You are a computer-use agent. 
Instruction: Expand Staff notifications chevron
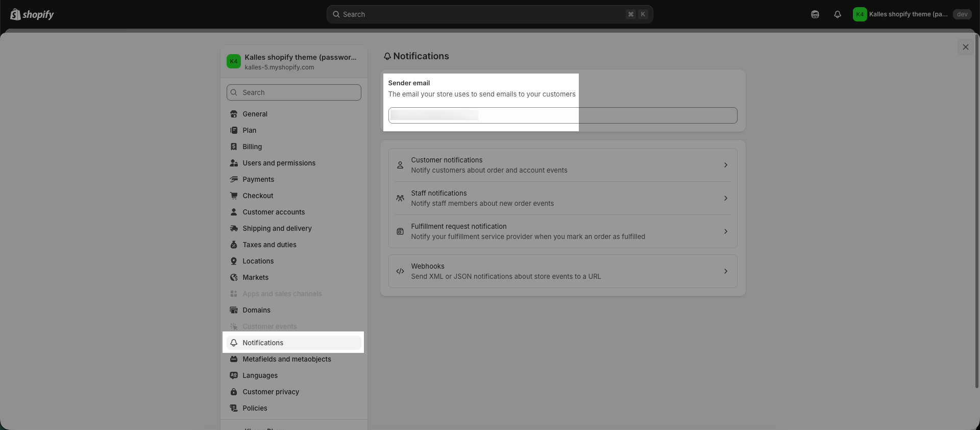pos(725,198)
